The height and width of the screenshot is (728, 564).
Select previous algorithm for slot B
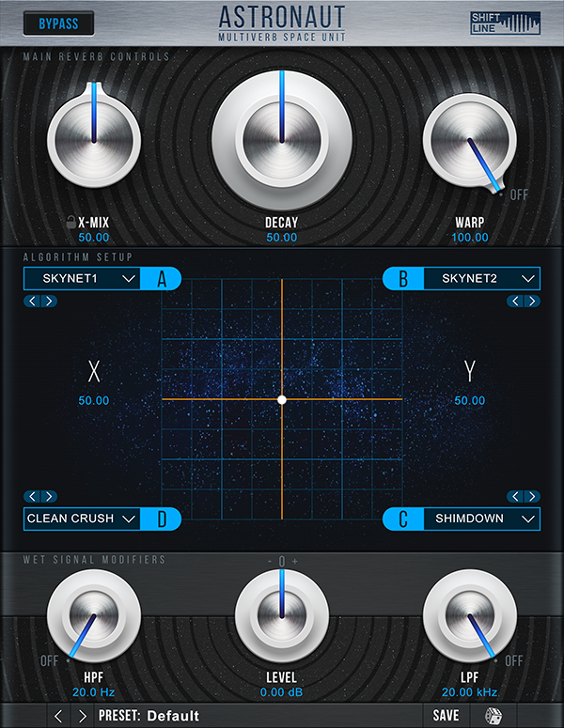click(515, 302)
